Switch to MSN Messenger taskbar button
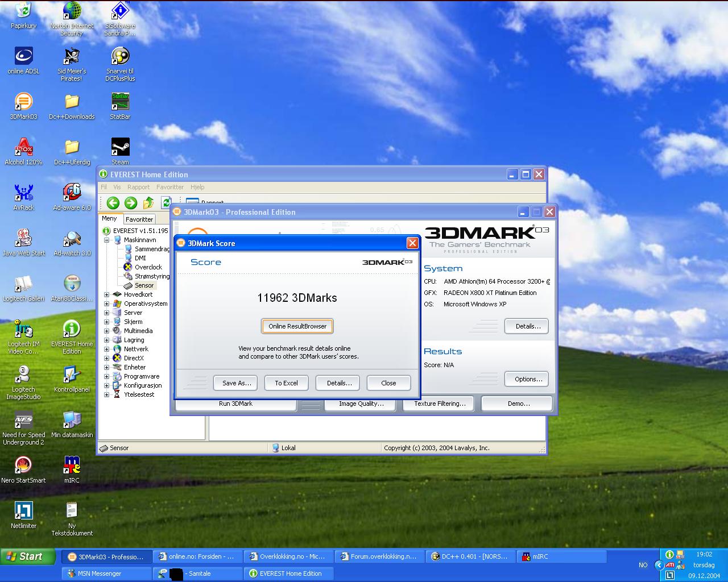Screen dimensions: 728x582 106,573
